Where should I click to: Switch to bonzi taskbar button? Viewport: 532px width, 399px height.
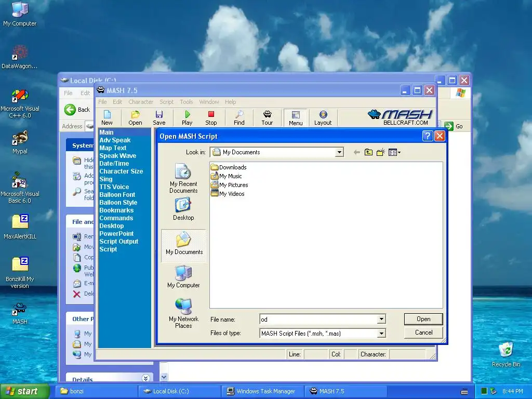[96, 391]
